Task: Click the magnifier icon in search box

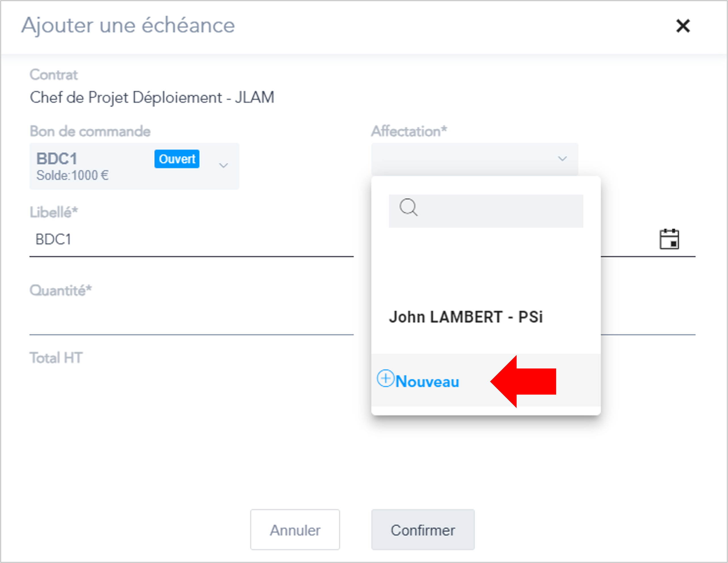Action: click(x=408, y=207)
